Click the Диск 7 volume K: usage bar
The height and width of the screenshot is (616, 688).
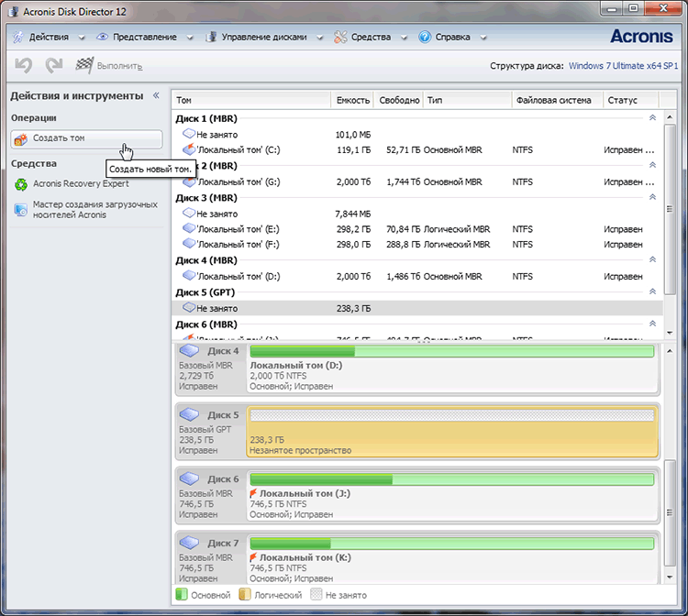pyautogui.click(x=452, y=544)
